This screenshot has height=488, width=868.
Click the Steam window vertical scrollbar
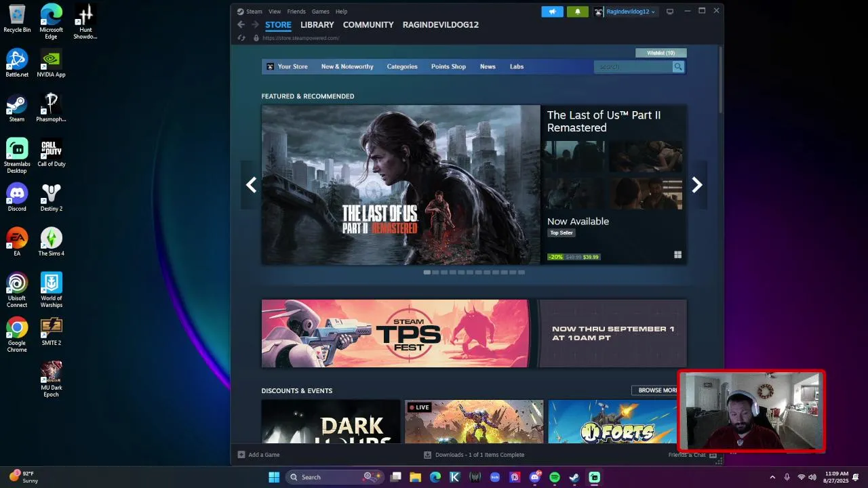720,79
